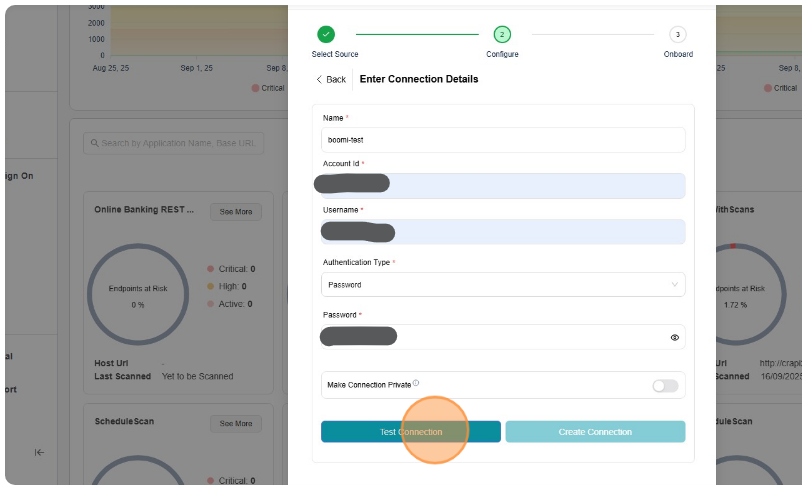Collapse the sidebar with the arrow icon
802x490 pixels.
(39, 452)
